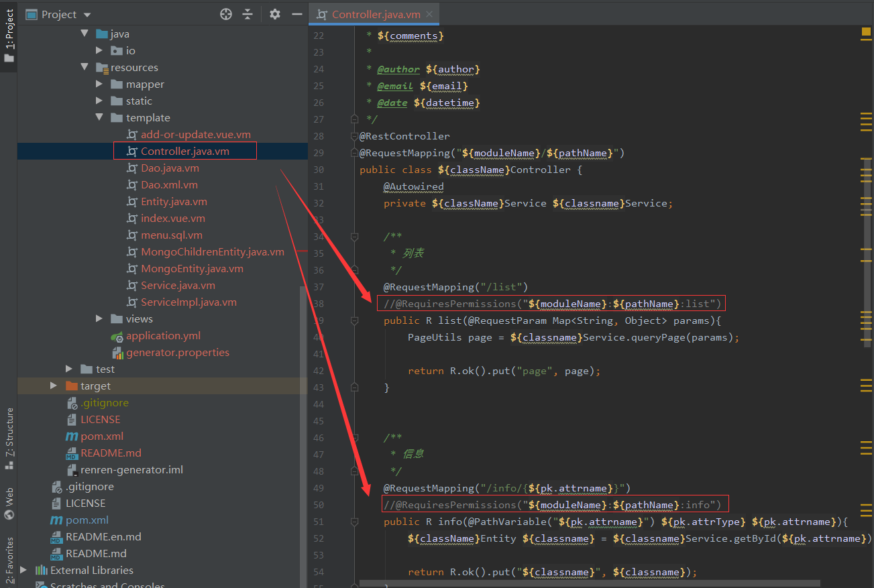Close the Controller.java.vm editor tab
This screenshot has height=588, width=874.
click(x=429, y=14)
